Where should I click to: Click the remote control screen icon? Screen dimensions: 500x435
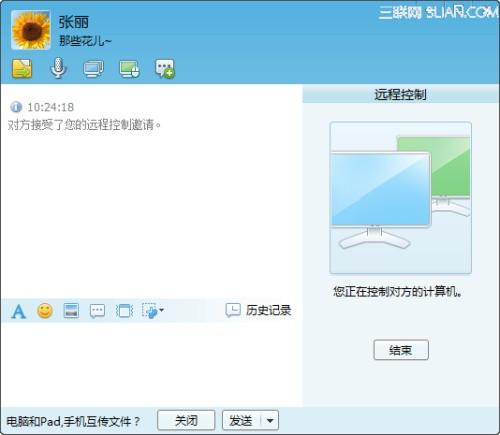point(129,69)
